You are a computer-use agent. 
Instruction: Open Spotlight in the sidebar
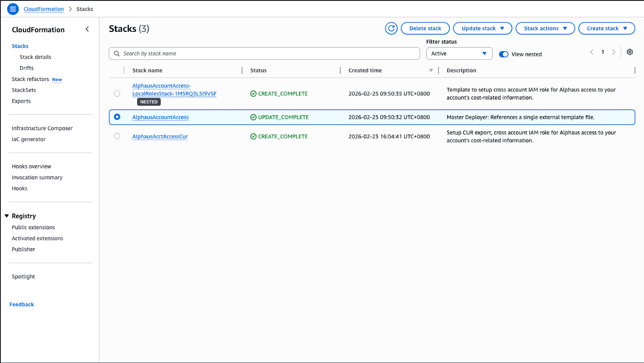coord(23,276)
